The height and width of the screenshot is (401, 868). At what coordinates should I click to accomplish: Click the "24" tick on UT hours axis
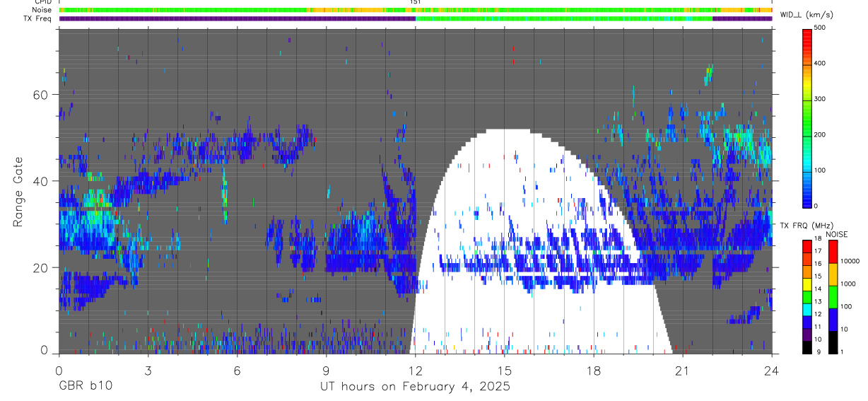[772, 370]
